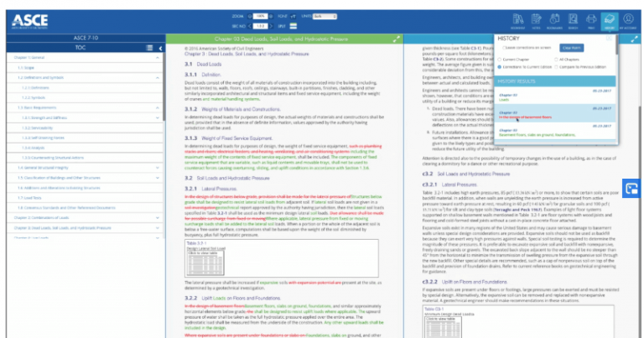Select Compare To Previous Edition
644x338 pixels.
(557, 67)
